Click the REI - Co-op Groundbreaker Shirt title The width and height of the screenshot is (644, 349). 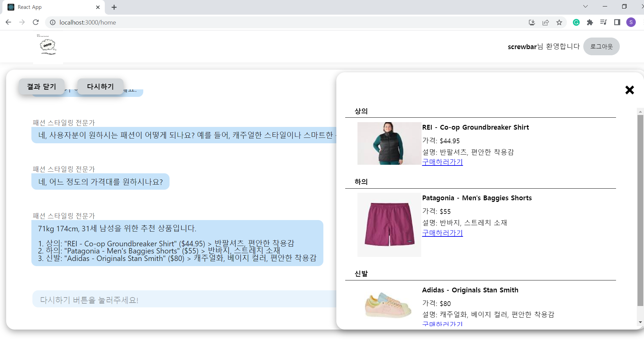(x=475, y=127)
